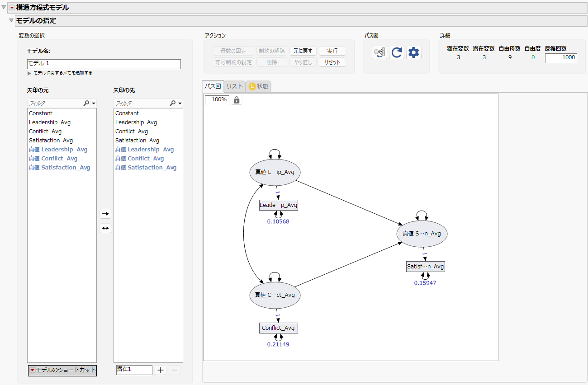The image size is (588, 385).
Task: Click the 100% zoom field
Action: click(x=217, y=100)
